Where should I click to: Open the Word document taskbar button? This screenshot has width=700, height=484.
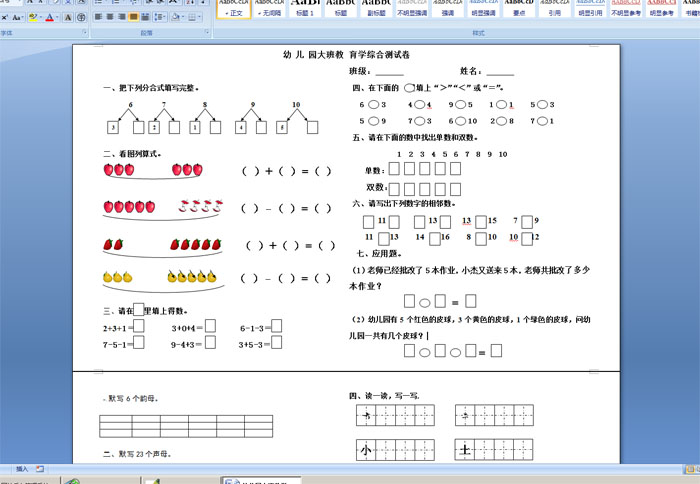(261, 480)
